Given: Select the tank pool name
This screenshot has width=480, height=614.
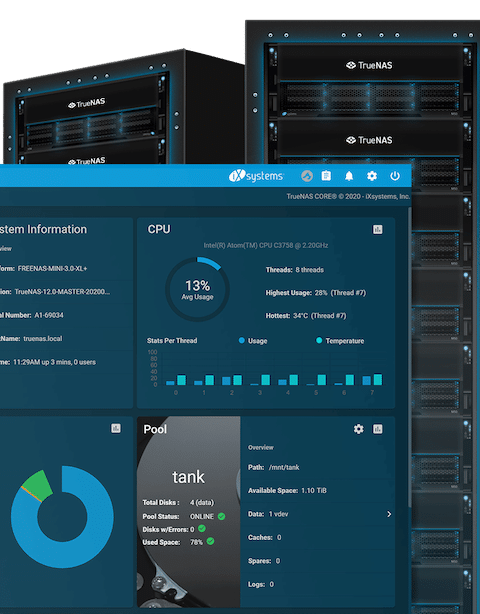Looking at the screenshot, I should (x=188, y=477).
